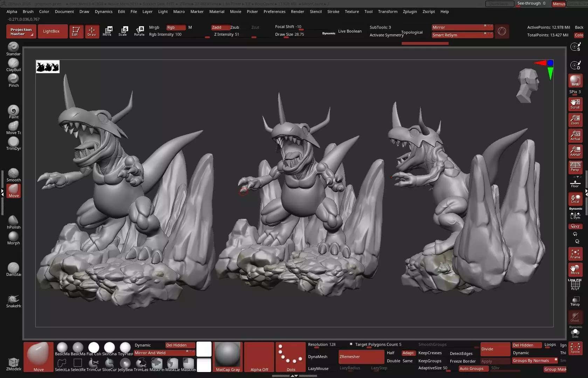588x378 pixels.
Task: Toggle Zsub sculpting mode
Action: click(x=235, y=27)
